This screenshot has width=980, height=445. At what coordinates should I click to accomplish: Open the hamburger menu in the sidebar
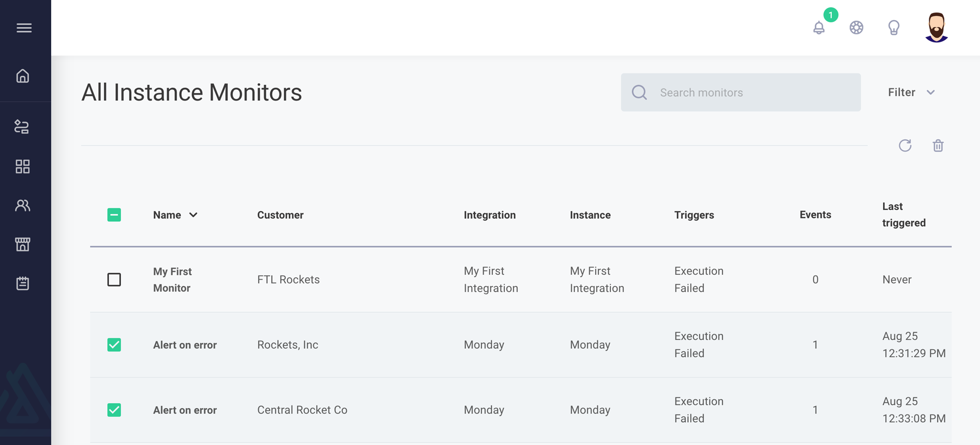24,28
